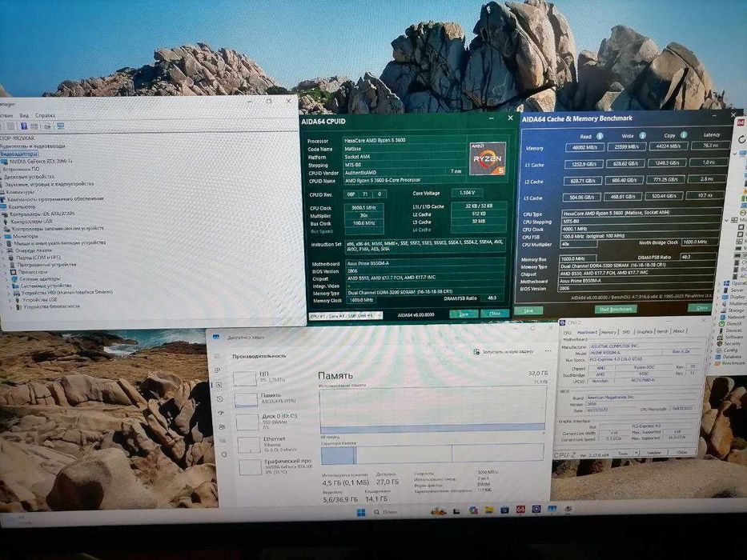Select the Видеоадаптеры category
This screenshot has height=560, width=747.
click(x=19, y=154)
